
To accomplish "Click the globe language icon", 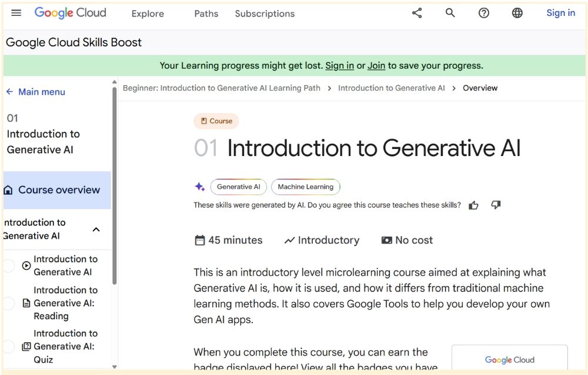I will click(517, 13).
